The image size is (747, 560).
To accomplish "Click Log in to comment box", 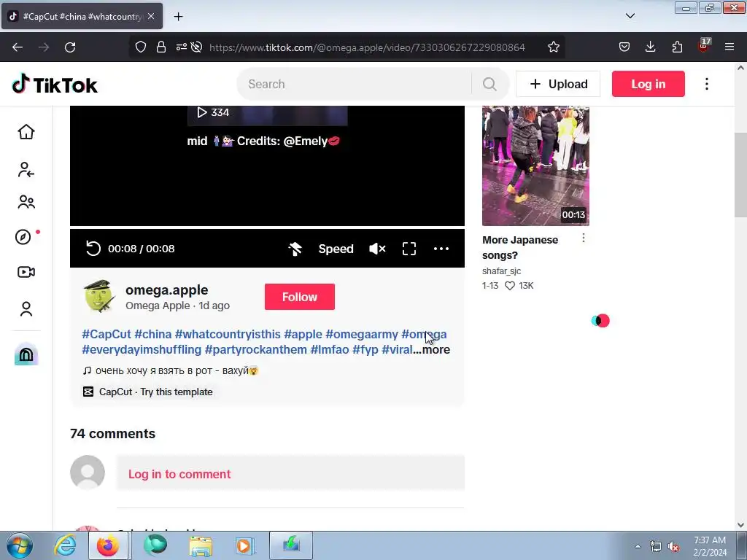I will 290,474.
